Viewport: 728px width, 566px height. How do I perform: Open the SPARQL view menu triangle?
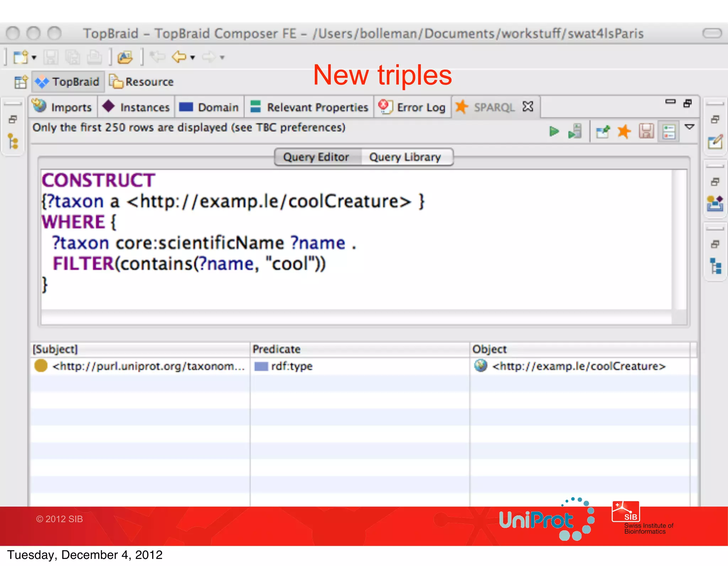pyautogui.click(x=689, y=127)
